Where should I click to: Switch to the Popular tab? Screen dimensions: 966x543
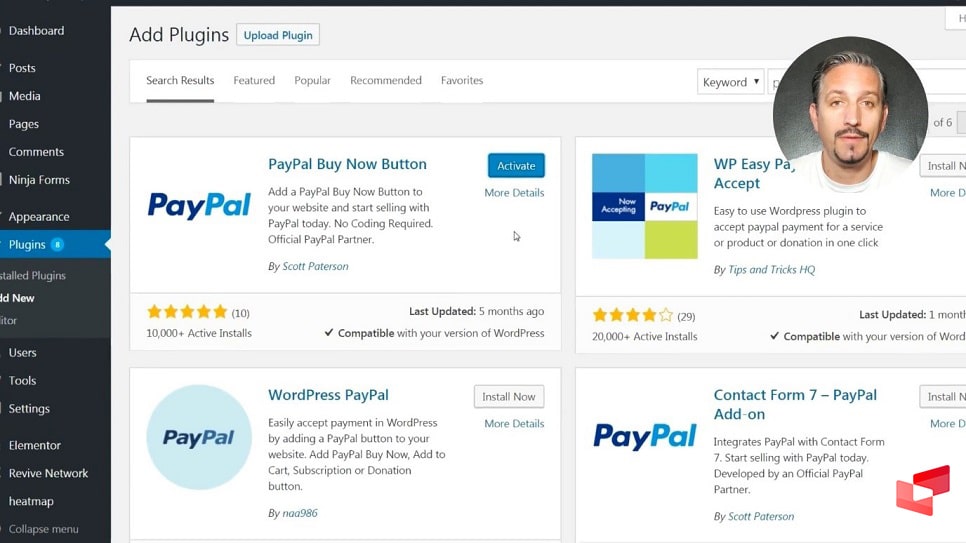(312, 81)
